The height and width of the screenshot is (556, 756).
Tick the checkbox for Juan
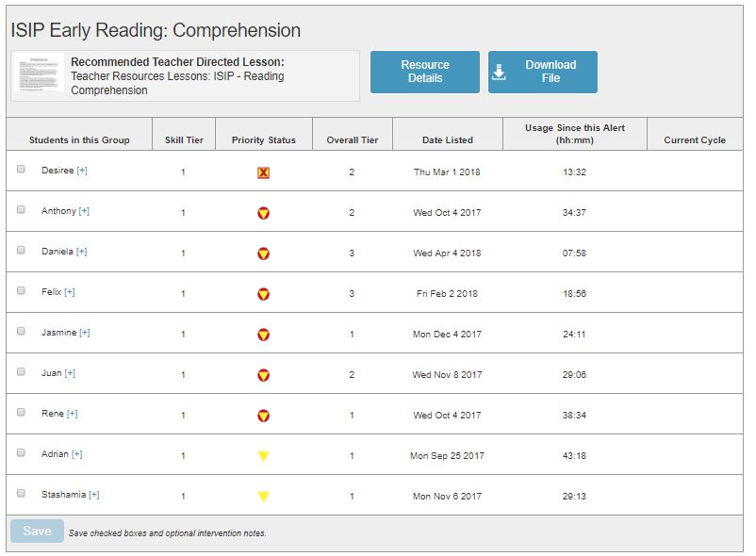click(x=21, y=372)
